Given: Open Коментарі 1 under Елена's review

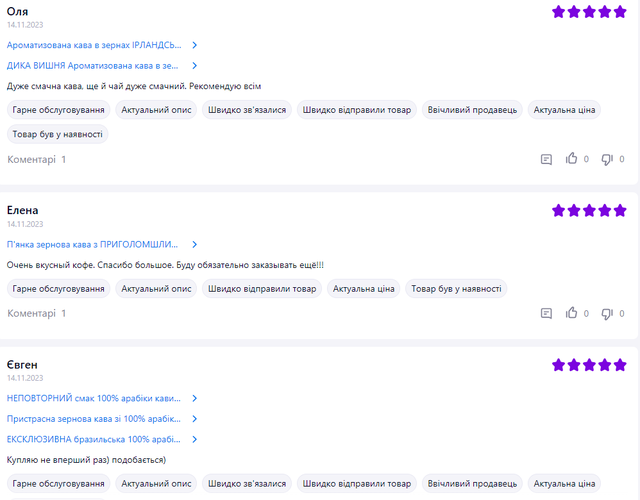Looking at the screenshot, I should pos(37,313).
